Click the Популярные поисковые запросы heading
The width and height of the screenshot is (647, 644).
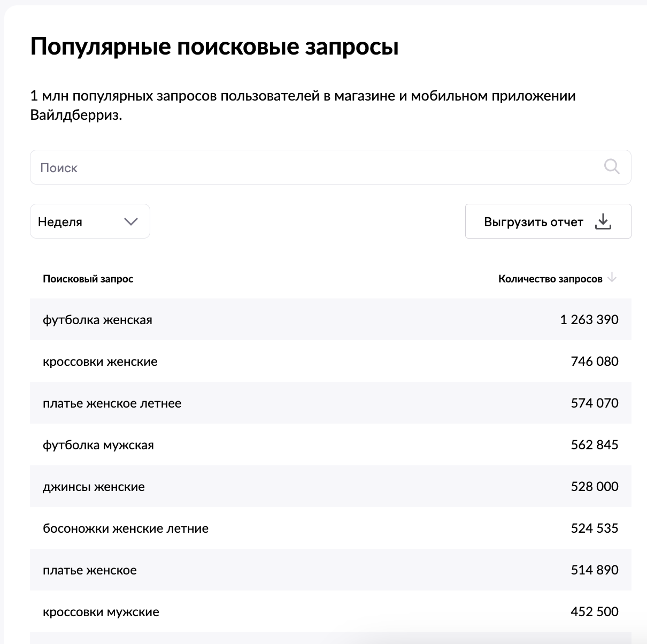[x=214, y=47]
